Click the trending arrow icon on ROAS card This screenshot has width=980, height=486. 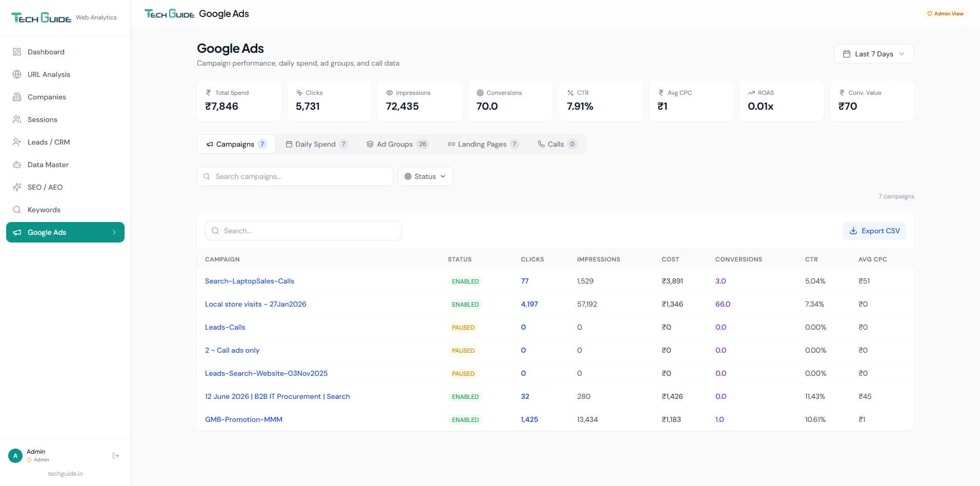click(x=751, y=93)
